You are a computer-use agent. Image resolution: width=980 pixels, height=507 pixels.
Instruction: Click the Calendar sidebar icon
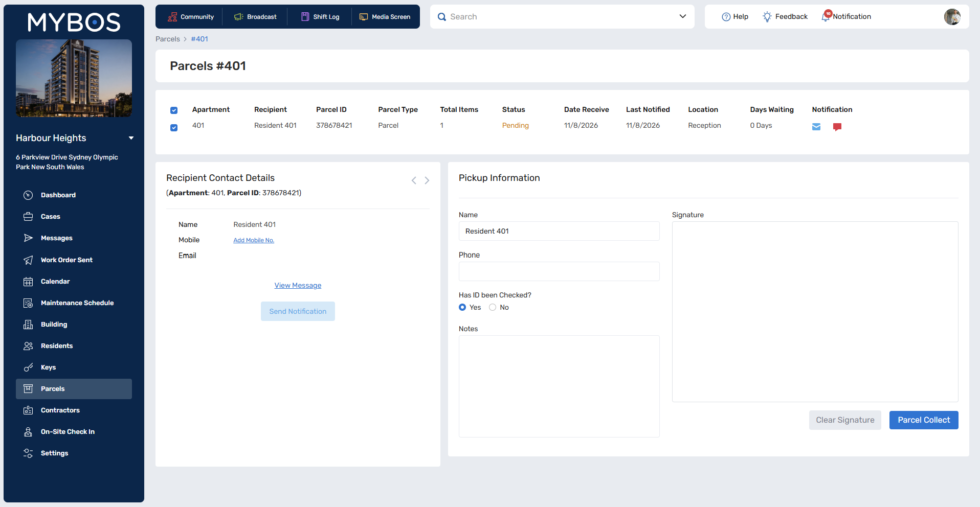point(28,282)
